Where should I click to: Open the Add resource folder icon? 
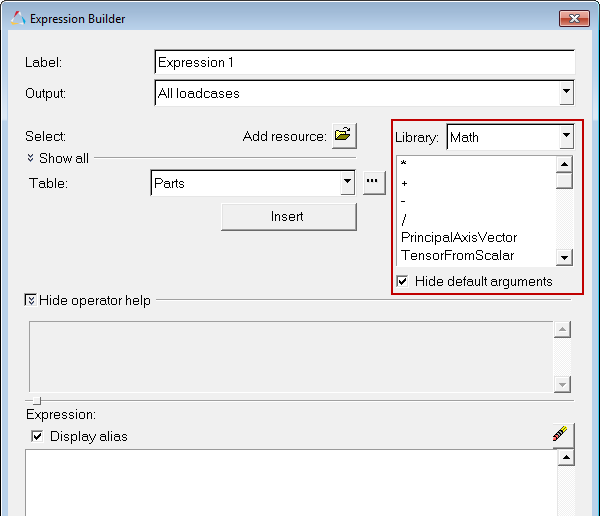coord(344,136)
